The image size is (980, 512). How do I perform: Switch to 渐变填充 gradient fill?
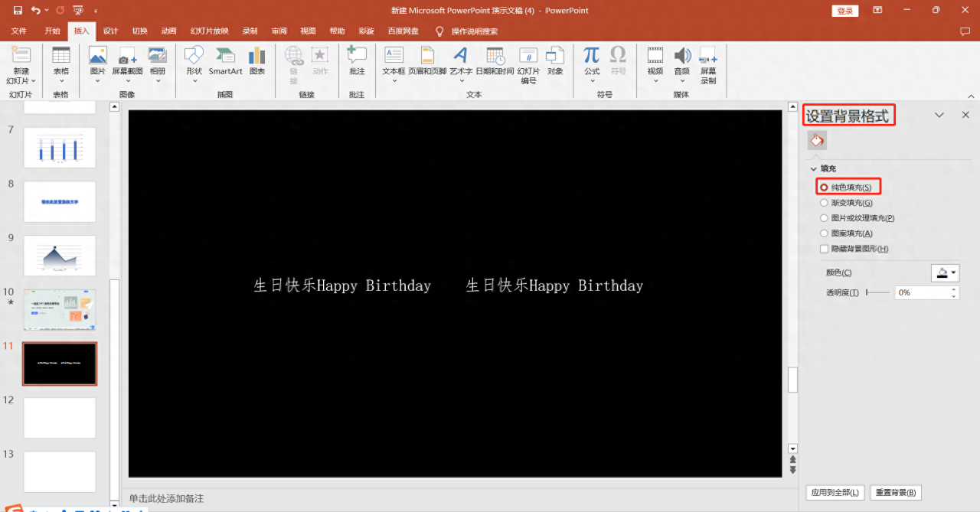(x=824, y=202)
